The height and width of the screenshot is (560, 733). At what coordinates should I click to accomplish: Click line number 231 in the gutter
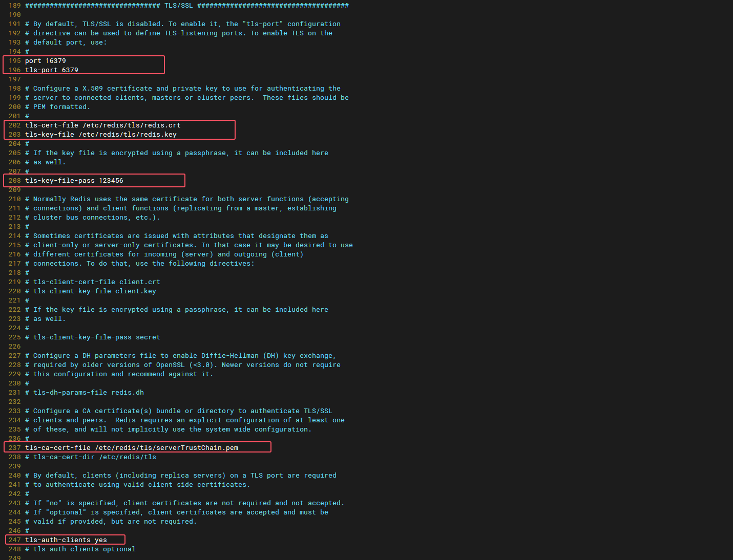click(x=14, y=393)
